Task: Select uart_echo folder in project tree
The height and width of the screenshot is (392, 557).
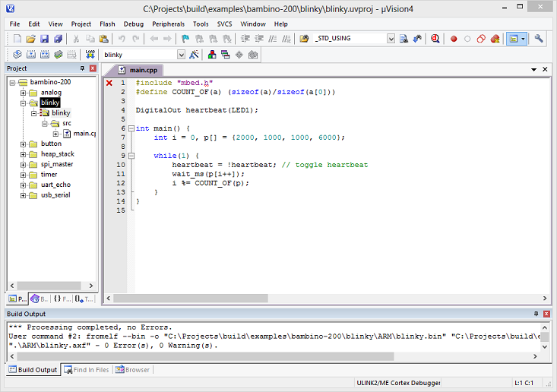Action: [55, 185]
